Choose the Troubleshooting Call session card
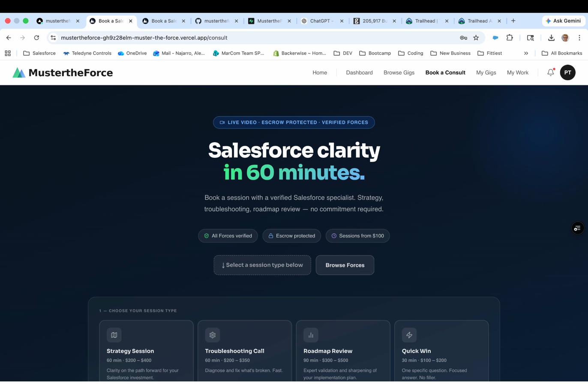 [x=244, y=351]
